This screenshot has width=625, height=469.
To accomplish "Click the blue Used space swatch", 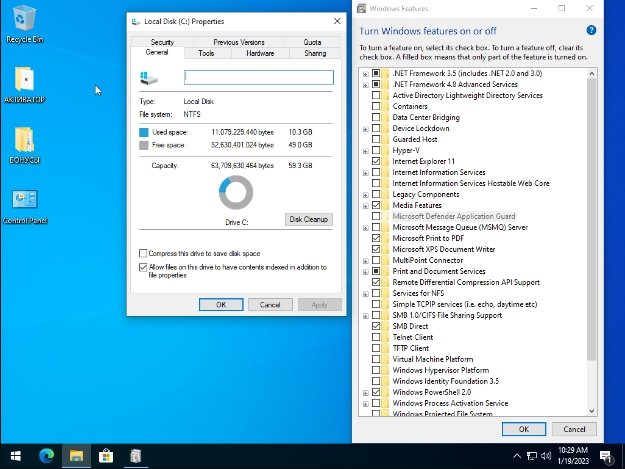I will coord(143,132).
